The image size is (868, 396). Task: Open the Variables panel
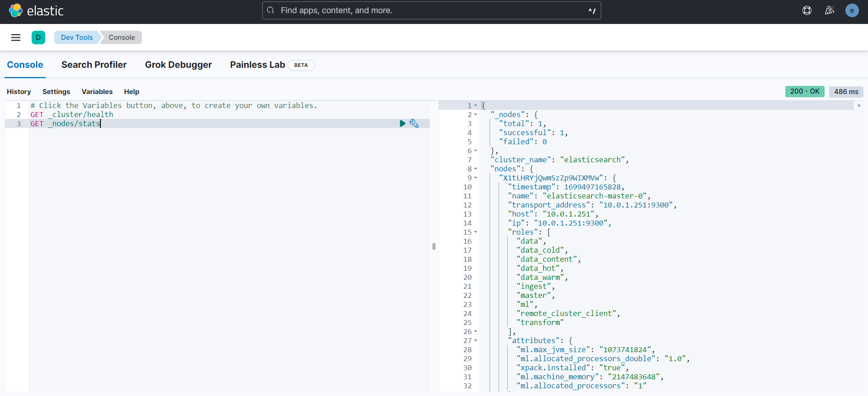point(97,92)
